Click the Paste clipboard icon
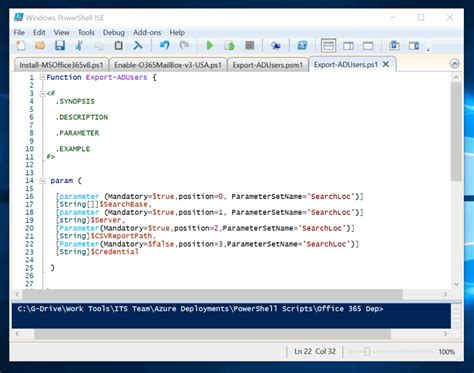Viewport: 474px width, 373px height. click(x=118, y=45)
